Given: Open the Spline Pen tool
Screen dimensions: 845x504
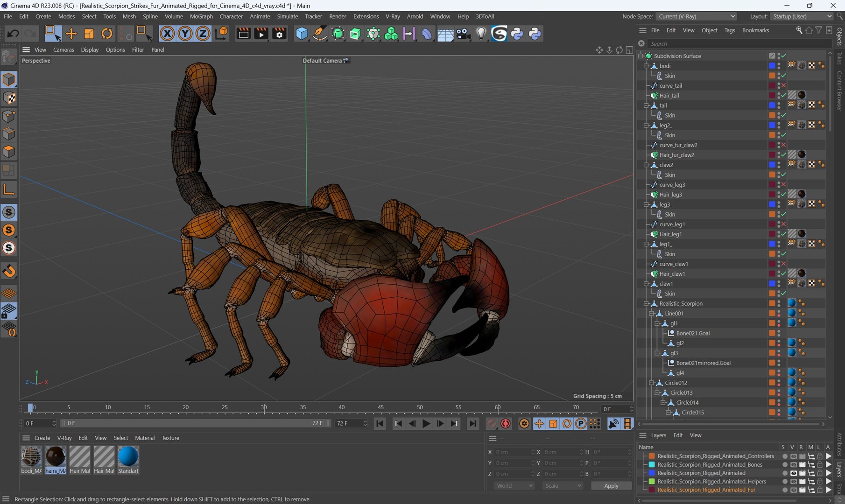Looking at the screenshot, I should (320, 34).
